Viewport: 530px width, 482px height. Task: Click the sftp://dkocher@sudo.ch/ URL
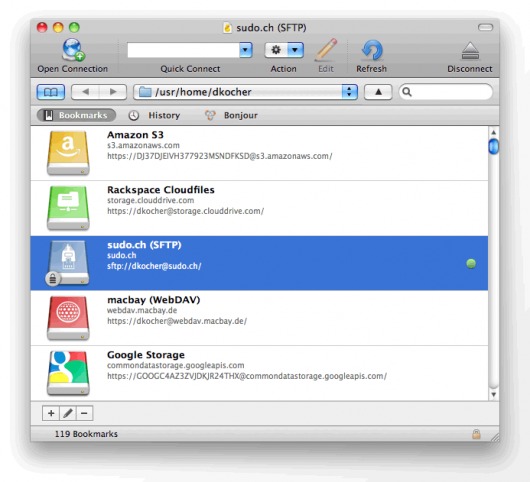click(154, 266)
